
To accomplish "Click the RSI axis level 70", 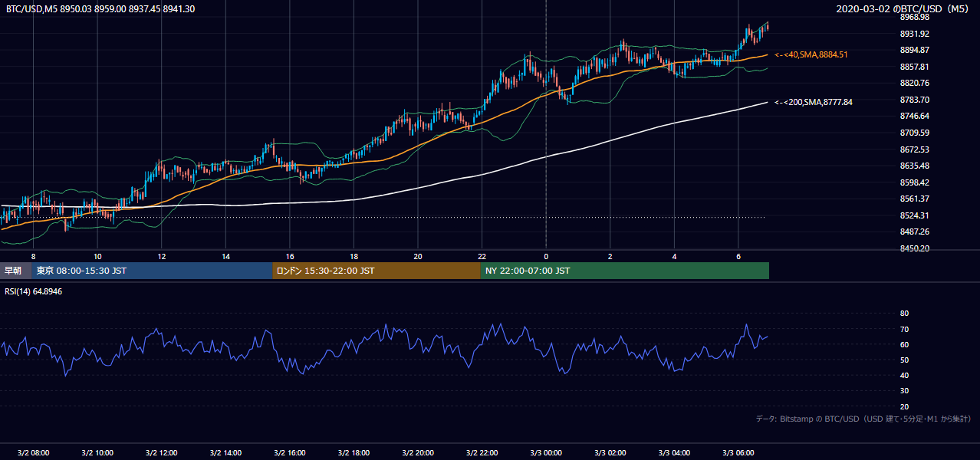I will pos(904,329).
